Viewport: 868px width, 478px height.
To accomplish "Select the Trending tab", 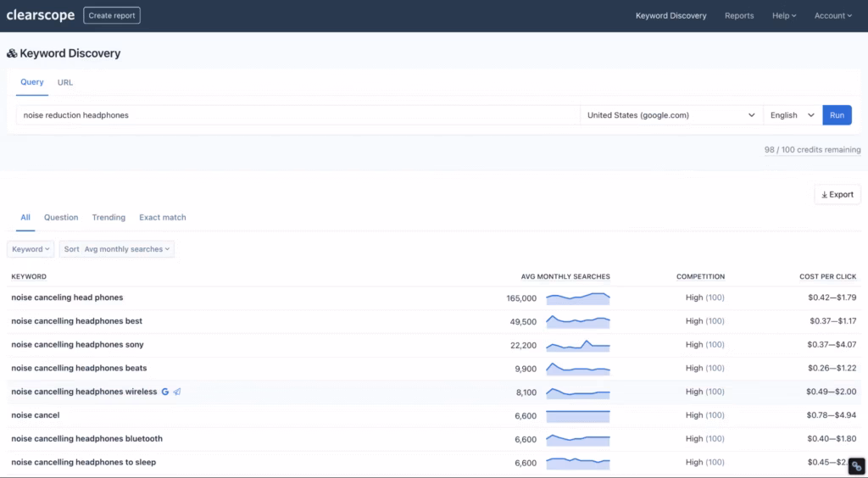I will point(108,218).
